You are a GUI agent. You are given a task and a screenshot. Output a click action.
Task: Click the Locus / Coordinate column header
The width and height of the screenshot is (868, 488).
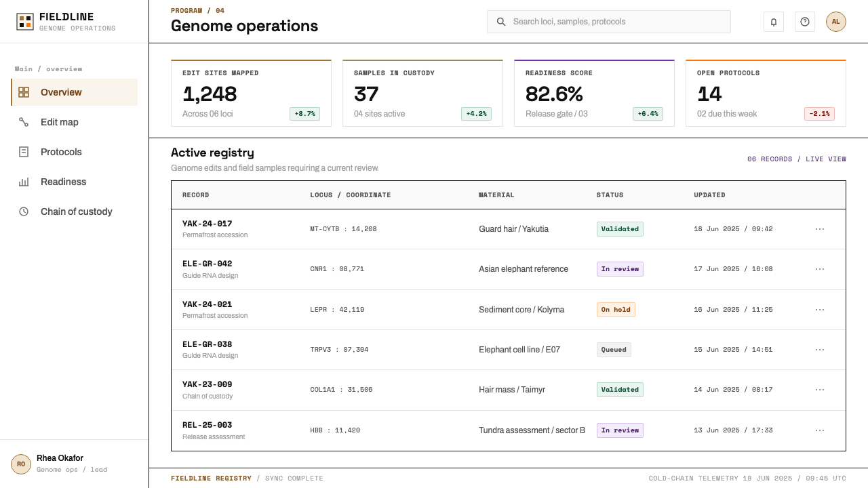351,195
